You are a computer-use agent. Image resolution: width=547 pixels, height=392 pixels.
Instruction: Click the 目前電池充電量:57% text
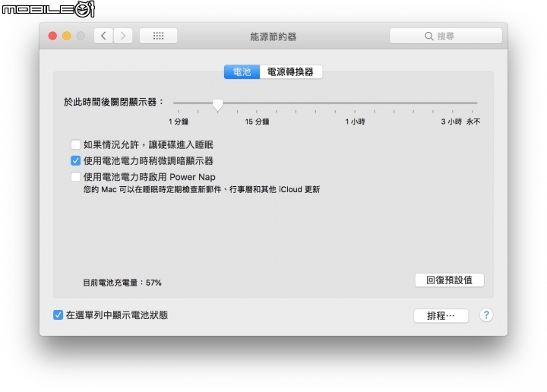coord(122,283)
